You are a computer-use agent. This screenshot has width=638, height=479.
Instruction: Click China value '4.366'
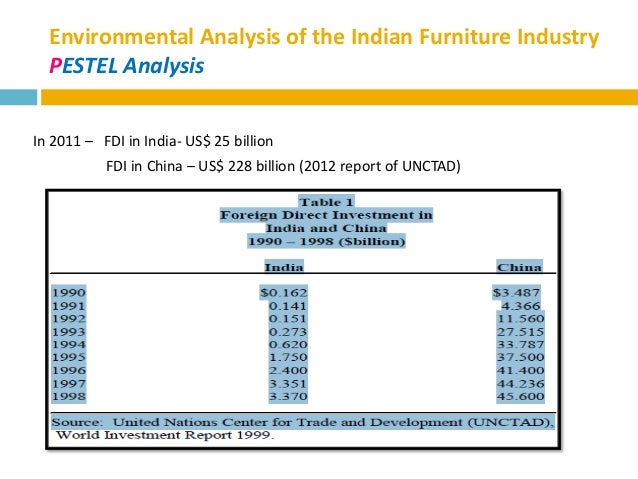(x=521, y=306)
